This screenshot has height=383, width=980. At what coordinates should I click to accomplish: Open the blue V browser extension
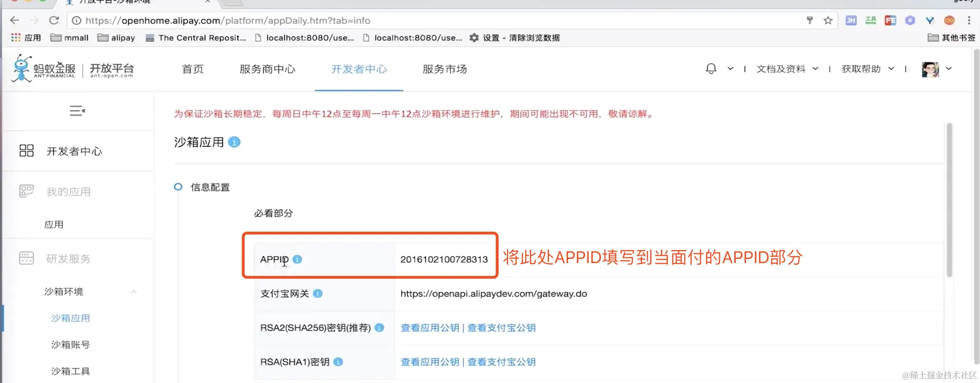929,20
